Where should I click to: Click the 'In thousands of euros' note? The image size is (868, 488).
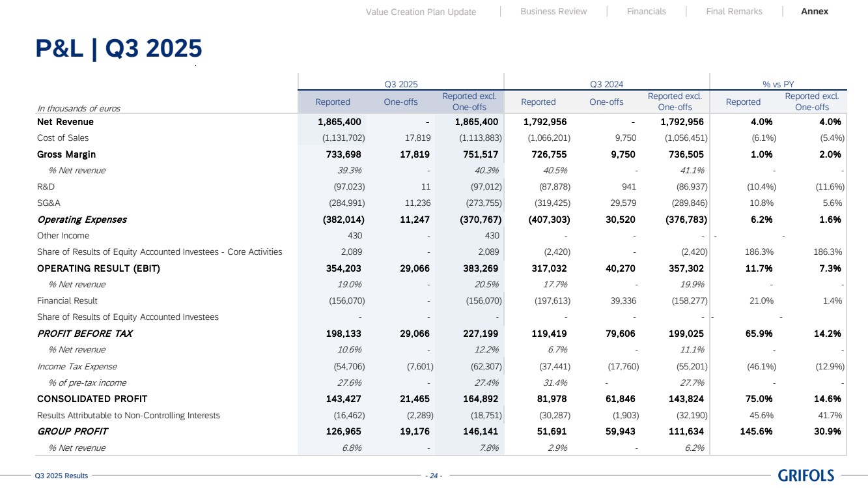tap(79, 109)
